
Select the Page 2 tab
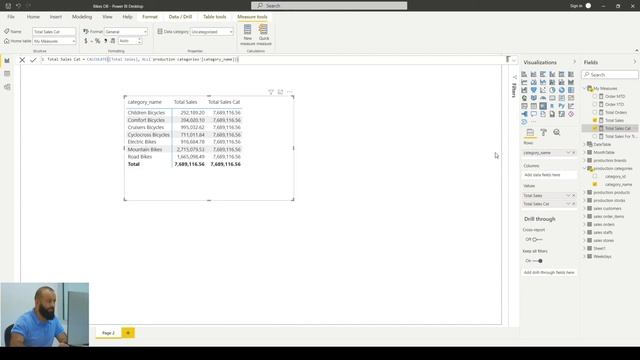coord(108,333)
